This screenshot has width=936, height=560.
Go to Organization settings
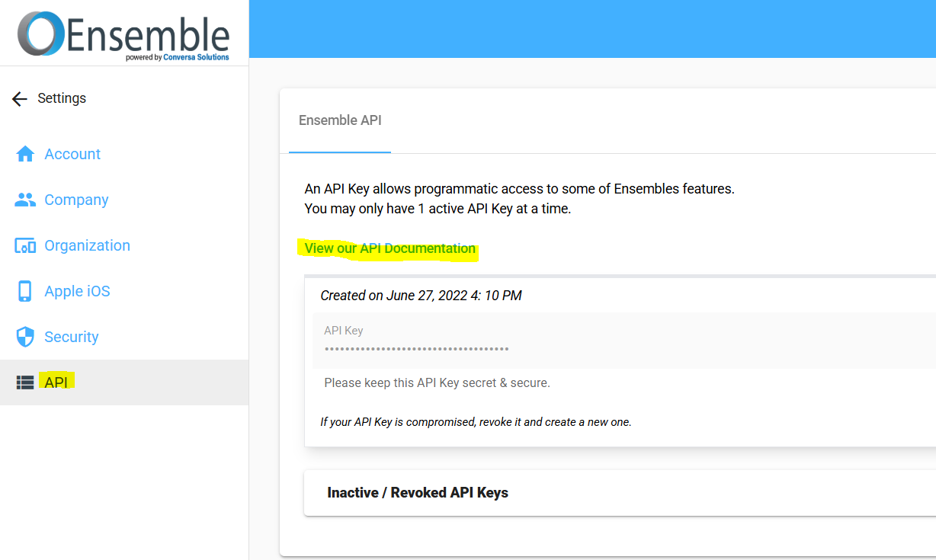pyautogui.click(x=87, y=245)
